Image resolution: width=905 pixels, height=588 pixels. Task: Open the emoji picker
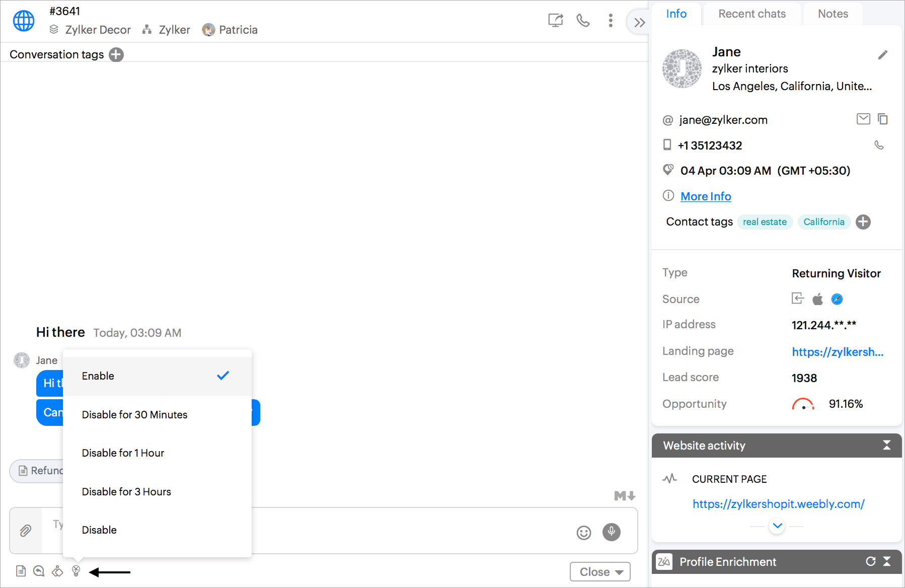click(x=584, y=533)
